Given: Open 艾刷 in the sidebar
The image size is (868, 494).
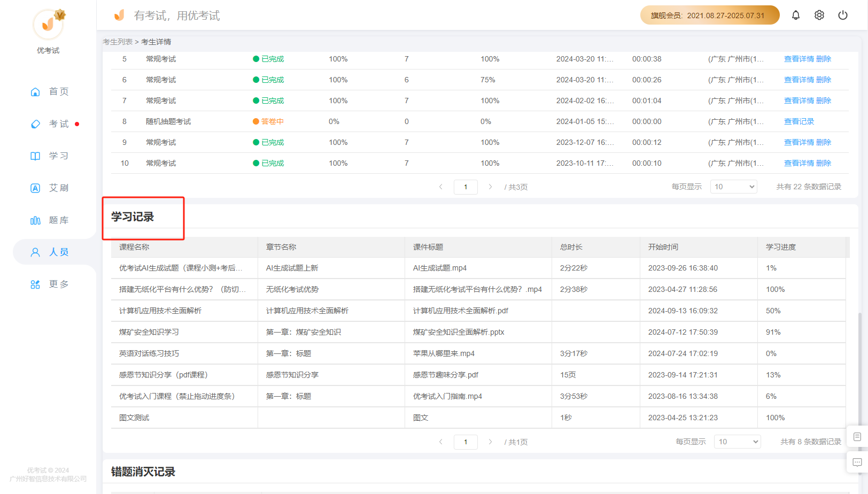Looking at the screenshot, I should [49, 188].
